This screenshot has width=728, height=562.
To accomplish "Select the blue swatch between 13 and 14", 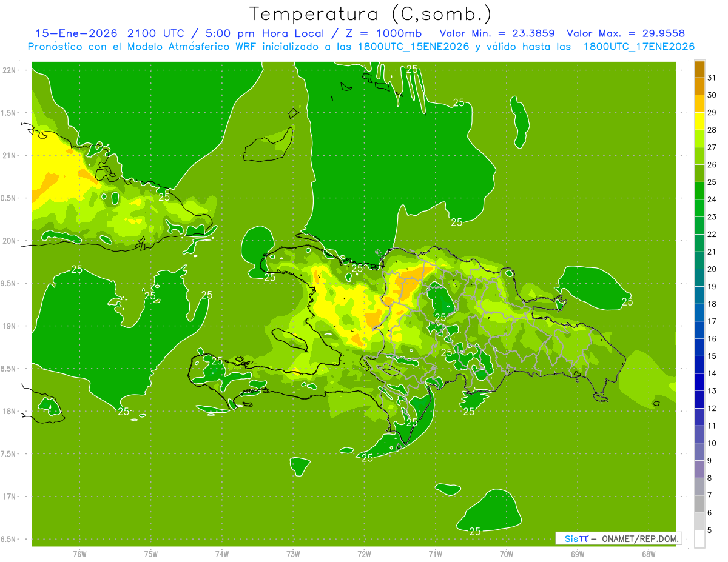I will [699, 383].
